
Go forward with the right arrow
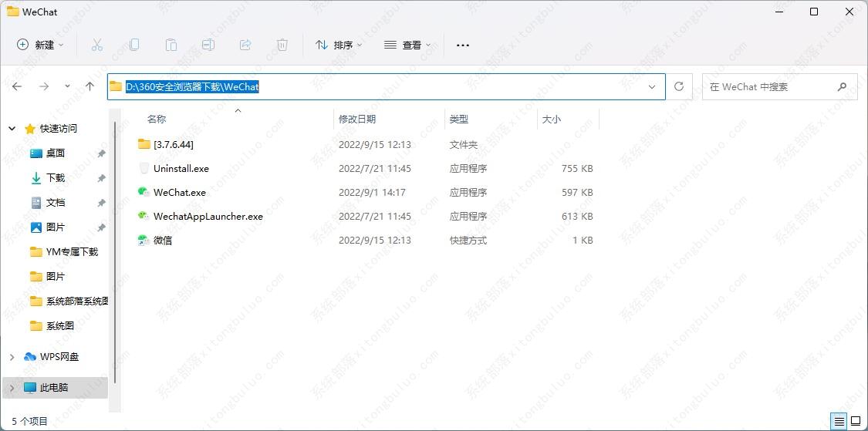click(44, 86)
